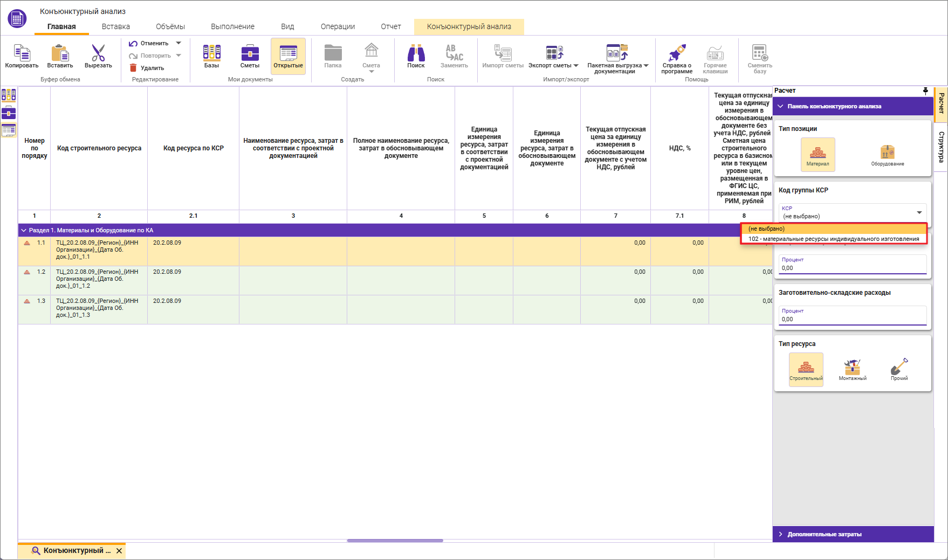Open Горячие клавиши keyboard icon
The height and width of the screenshot is (560, 948).
(715, 53)
